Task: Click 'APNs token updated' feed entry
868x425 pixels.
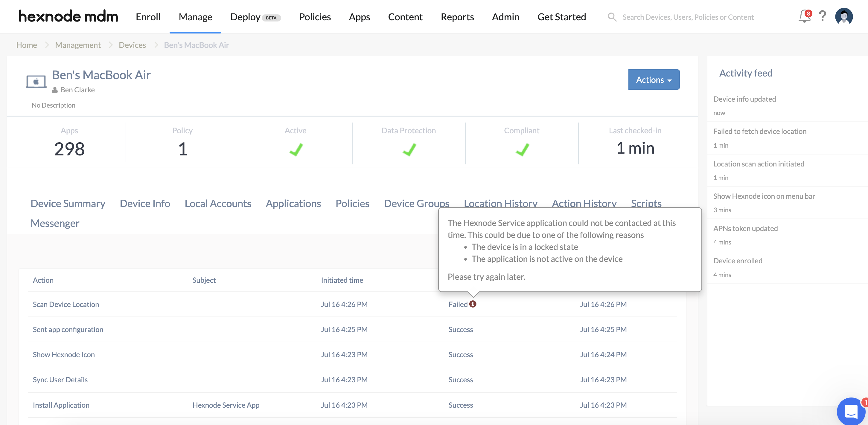Action: (x=746, y=228)
